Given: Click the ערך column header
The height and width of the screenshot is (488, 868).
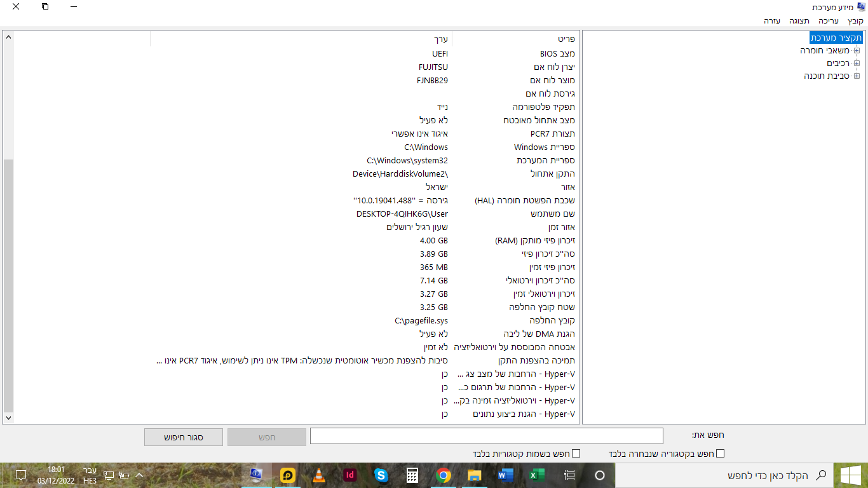Looking at the screenshot, I should pos(301,39).
